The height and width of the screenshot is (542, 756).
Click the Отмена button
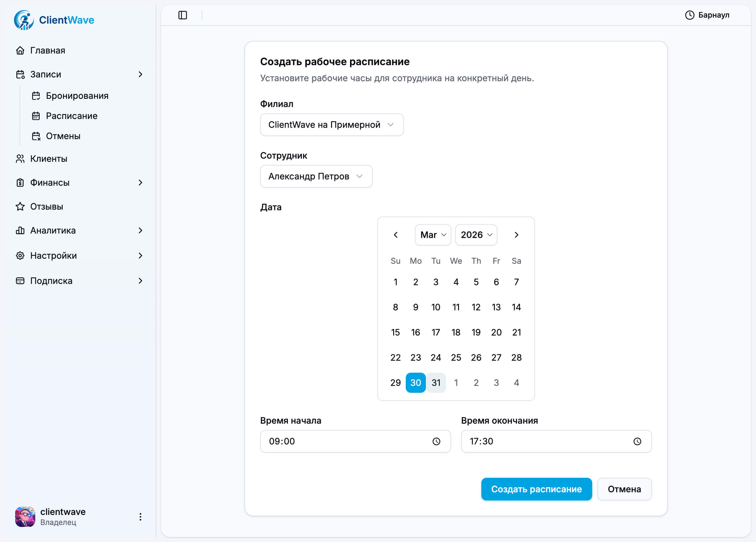coord(624,489)
